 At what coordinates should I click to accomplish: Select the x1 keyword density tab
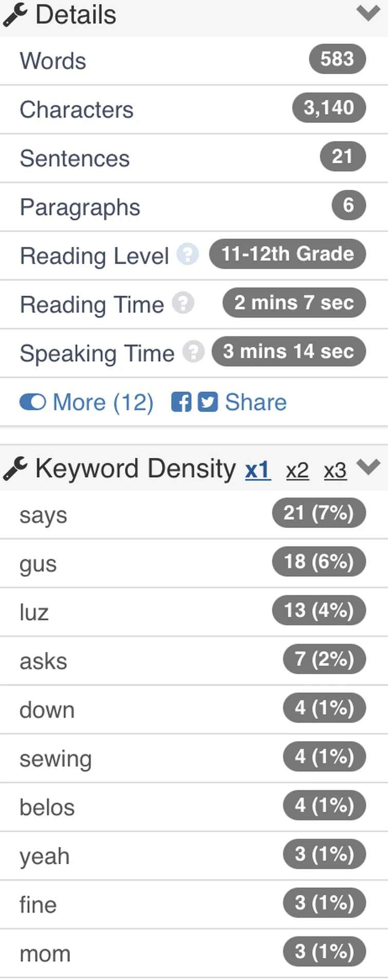[x=258, y=470]
